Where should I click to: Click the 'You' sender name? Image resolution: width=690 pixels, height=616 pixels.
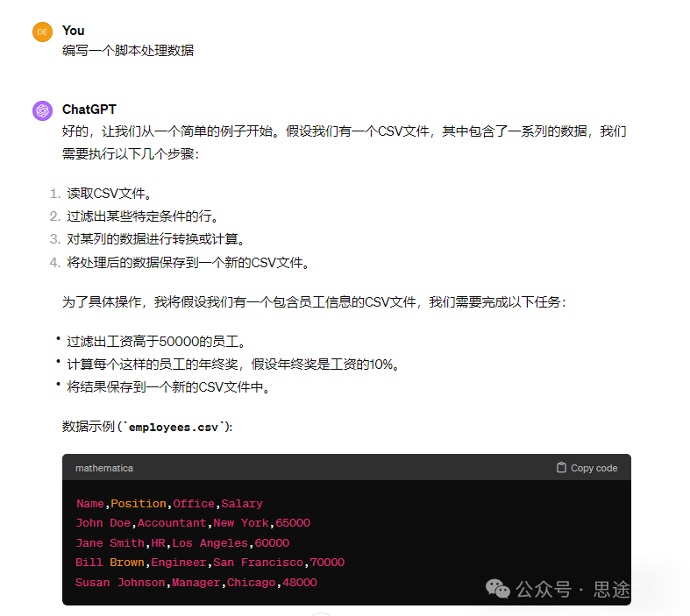coord(74,31)
